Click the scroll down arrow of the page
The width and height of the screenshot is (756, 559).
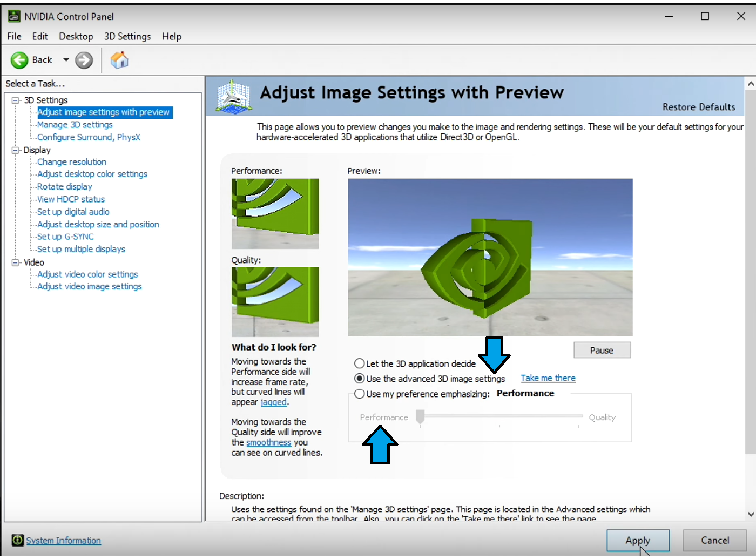(x=751, y=515)
